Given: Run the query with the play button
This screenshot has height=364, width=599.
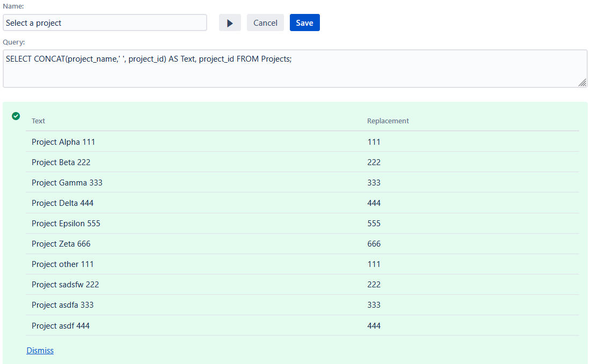Looking at the screenshot, I should [230, 23].
